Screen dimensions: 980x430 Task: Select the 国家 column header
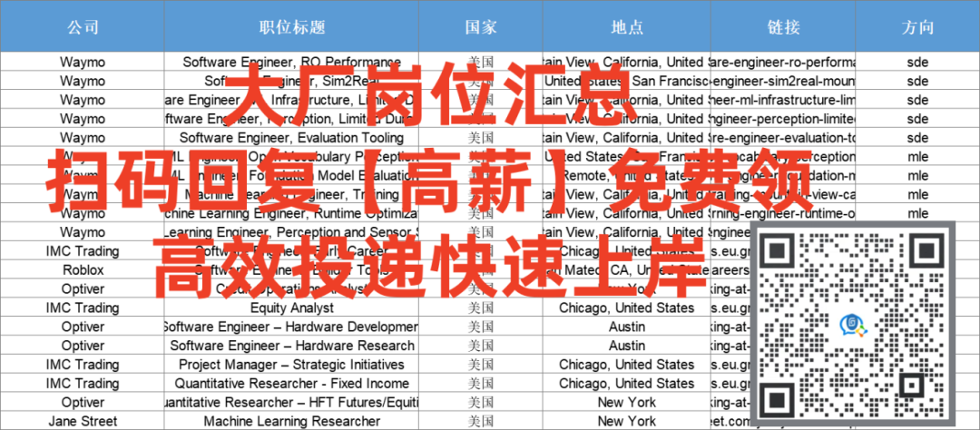tap(481, 26)
